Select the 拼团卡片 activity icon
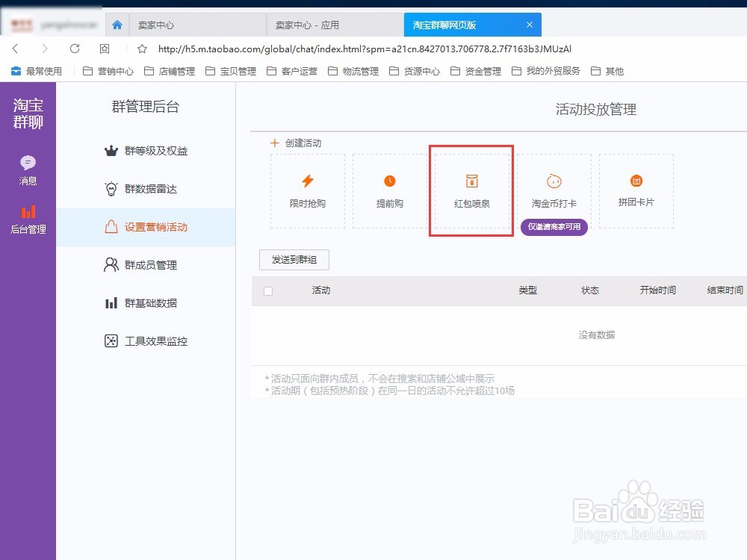The image size is (747, 560). [636, 179]
